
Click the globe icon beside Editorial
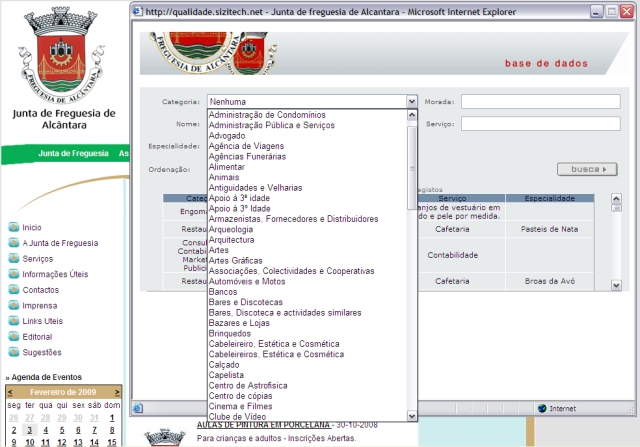click(13, 337)
